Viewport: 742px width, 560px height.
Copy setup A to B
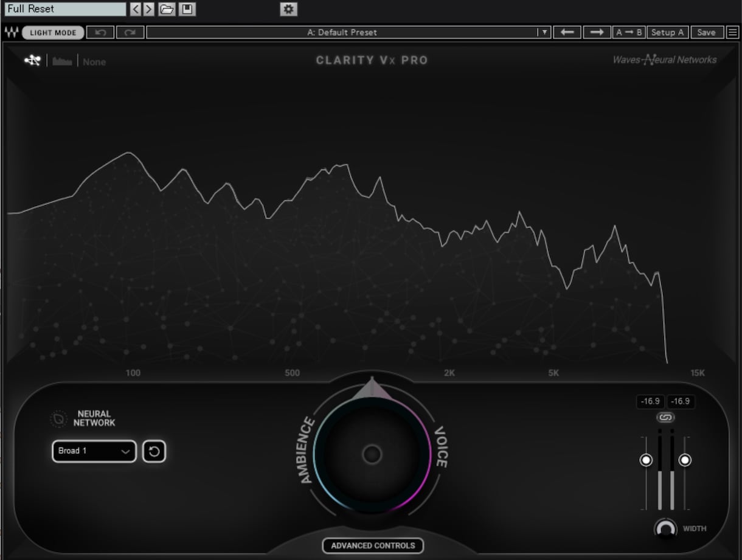coord(629,32)
